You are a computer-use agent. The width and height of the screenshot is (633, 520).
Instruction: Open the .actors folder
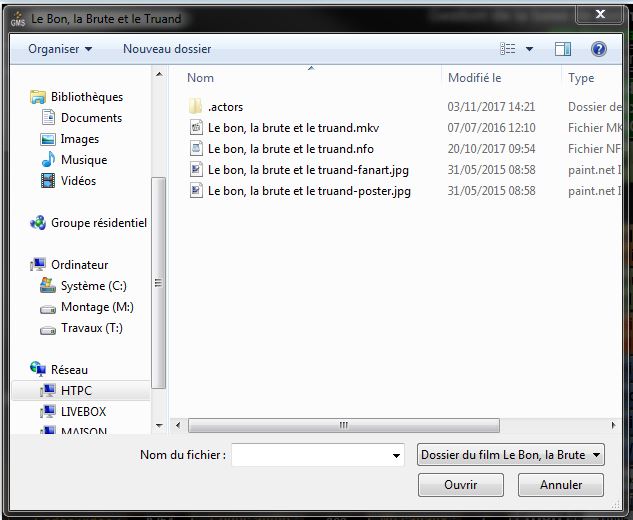click(225, 106)
